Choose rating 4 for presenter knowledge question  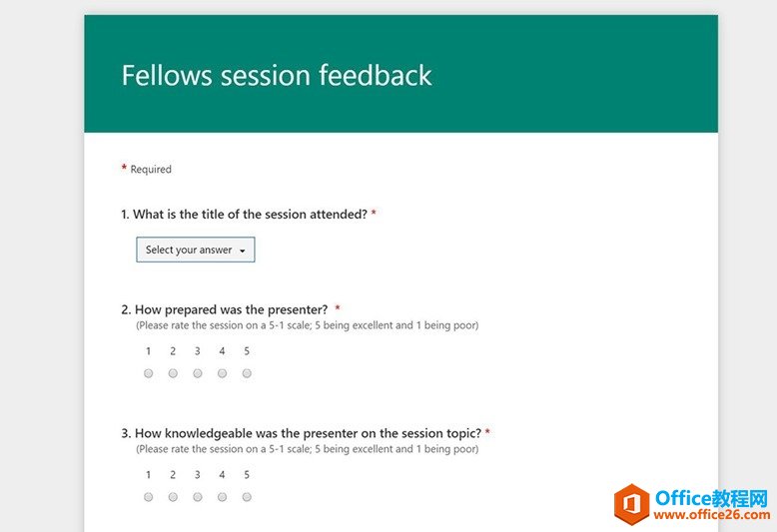[x=222, y=497]
